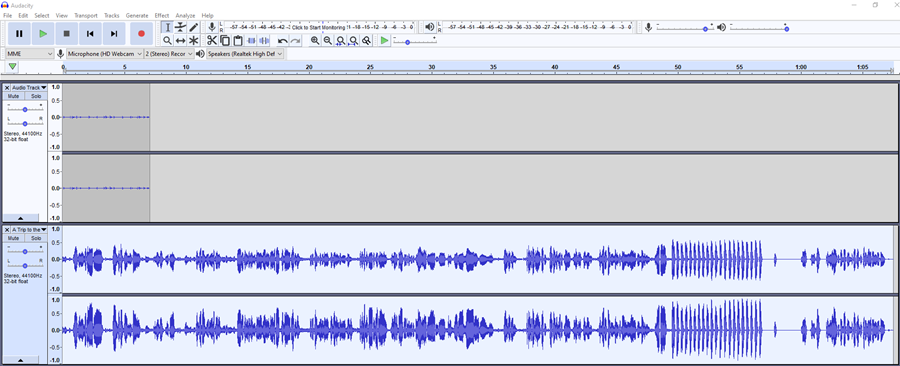
Task: Mute the Audio Track
Action: pyautogui.click(x=14, y=96)
